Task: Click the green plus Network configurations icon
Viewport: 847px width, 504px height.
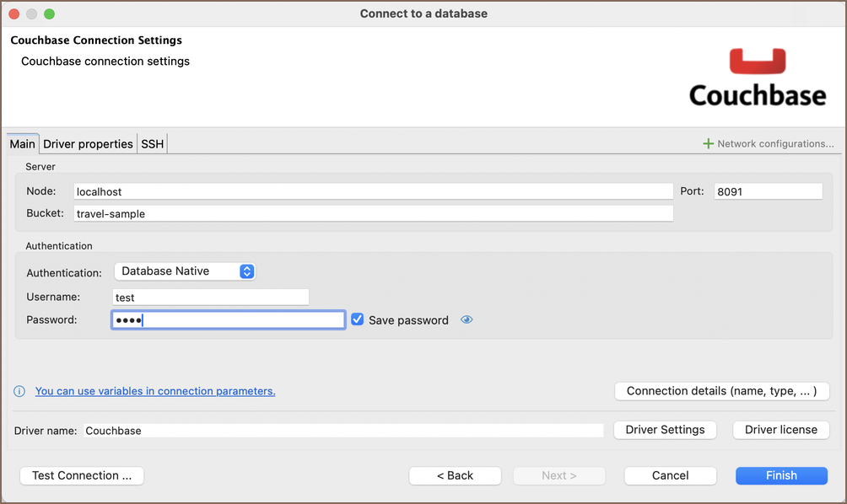Action: [x=708, y=144]
